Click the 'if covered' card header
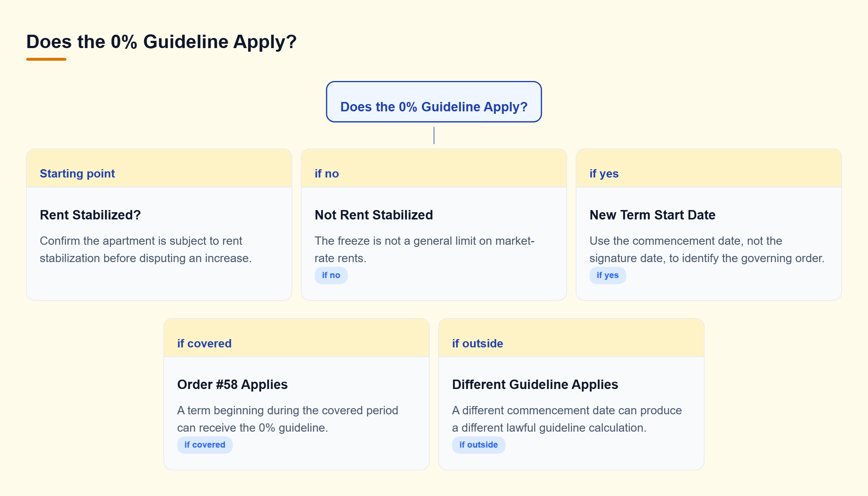Screen dimensions: 868x496 click(296, 338)
